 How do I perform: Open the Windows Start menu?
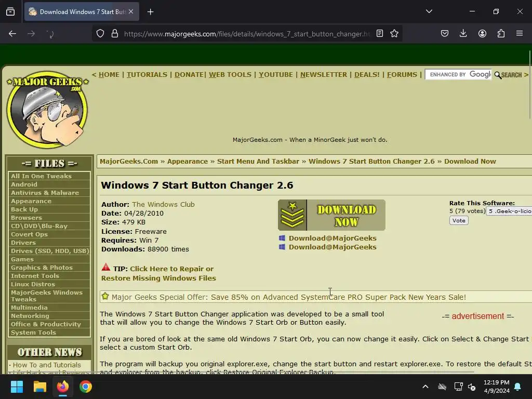click(x=17, y=387)
